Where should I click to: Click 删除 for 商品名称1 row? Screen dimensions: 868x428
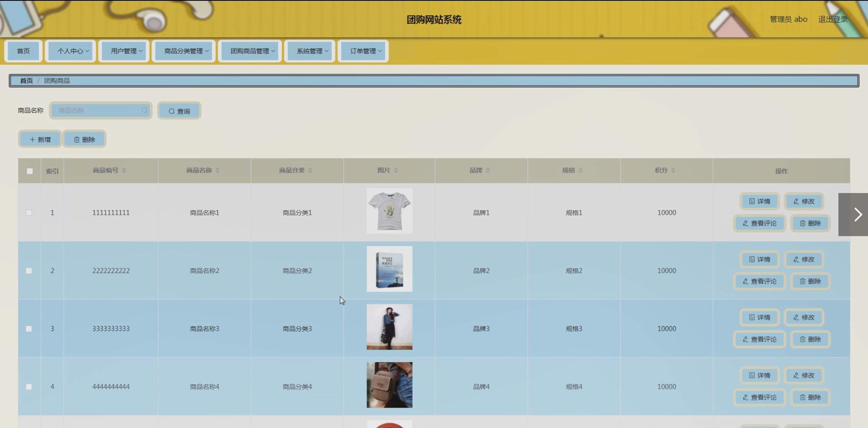810,223
